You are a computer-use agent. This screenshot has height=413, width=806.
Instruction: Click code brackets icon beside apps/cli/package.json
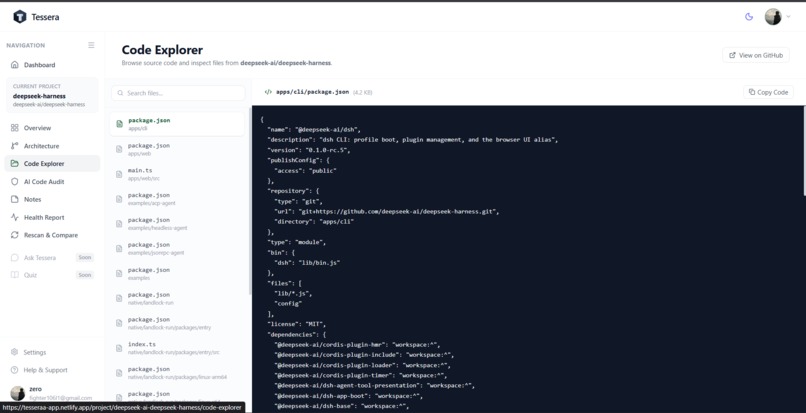coord(268,92)
